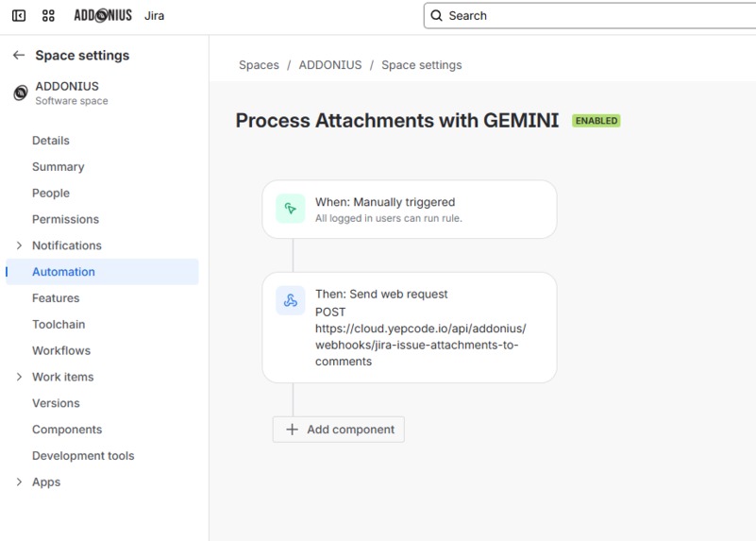Open the ADDONIUS space name in the sidebar

[67, 86]
